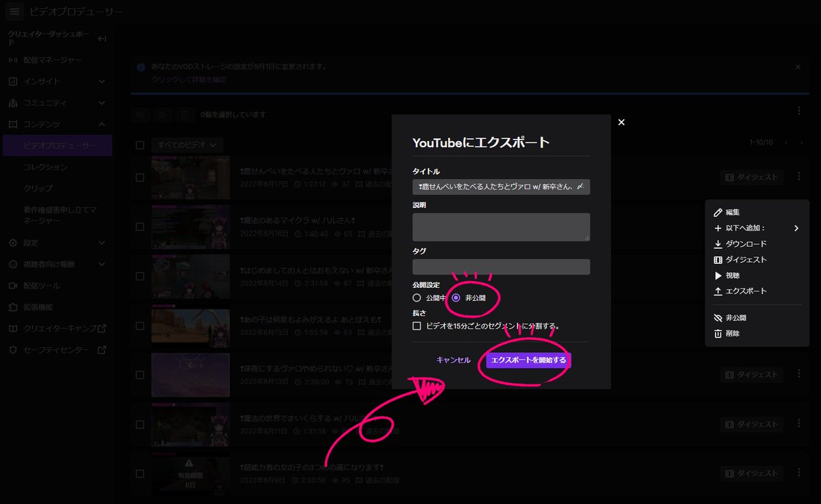Click クリックして詳細を確認 link

pyautogui.click(x=189, y=79)
